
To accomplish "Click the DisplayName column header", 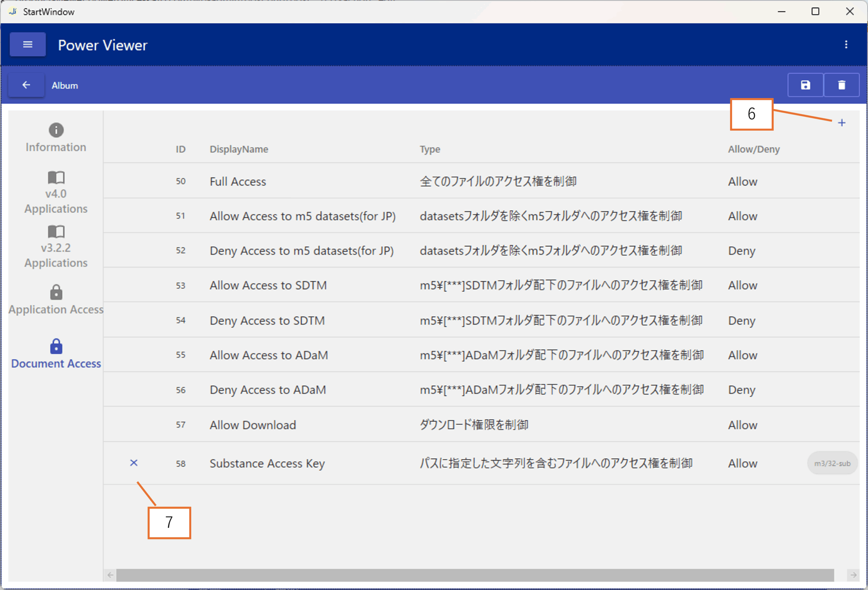I will (x=239, y=150).
